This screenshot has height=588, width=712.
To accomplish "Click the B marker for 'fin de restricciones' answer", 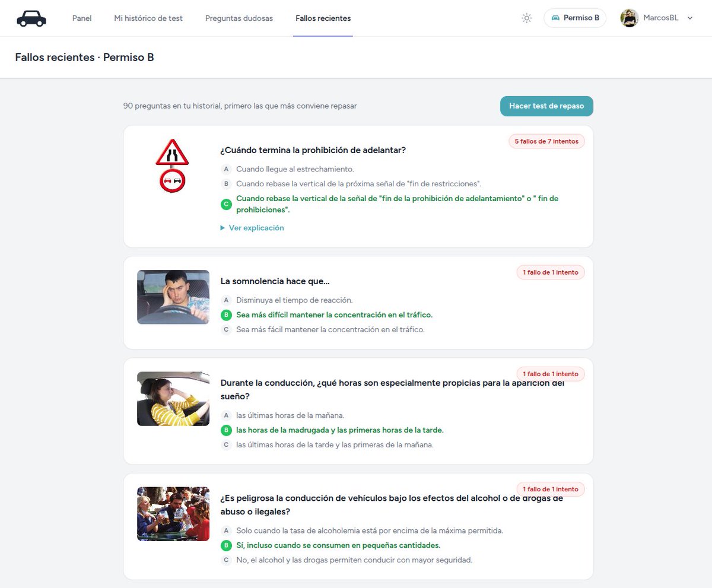I will pyautogui.click(x=226, y=184).
